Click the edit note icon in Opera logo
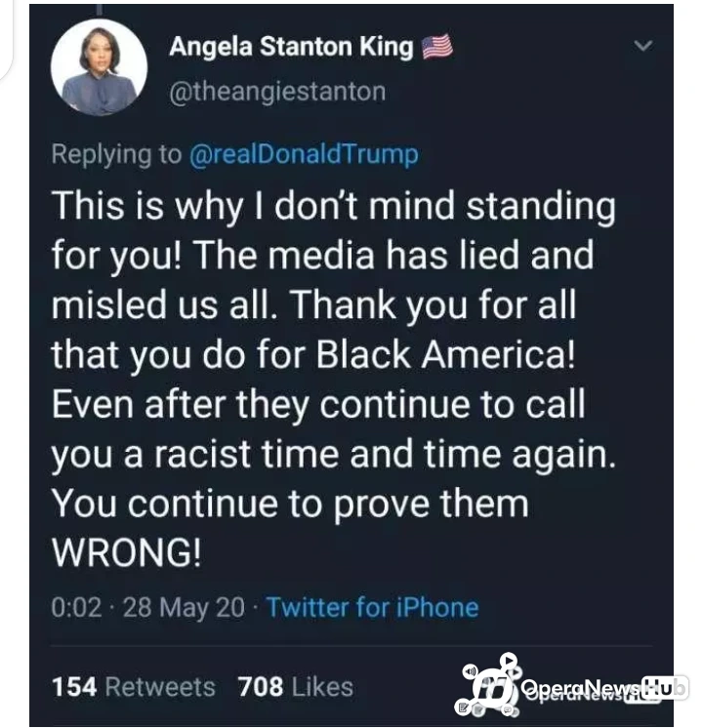Viewport: 703px width, 728px height. pos(463,708)
